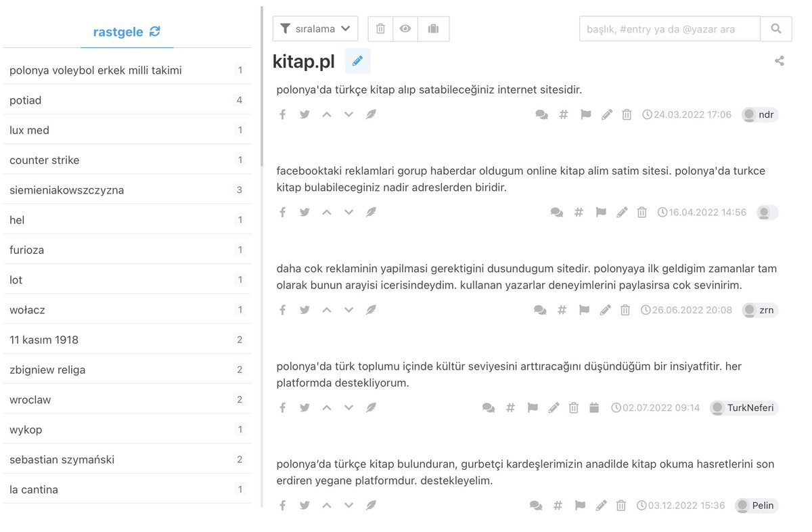Open the potiad topic
Image resolution: width=812 pixels, height=532 pixels.
tap(127, 100)
